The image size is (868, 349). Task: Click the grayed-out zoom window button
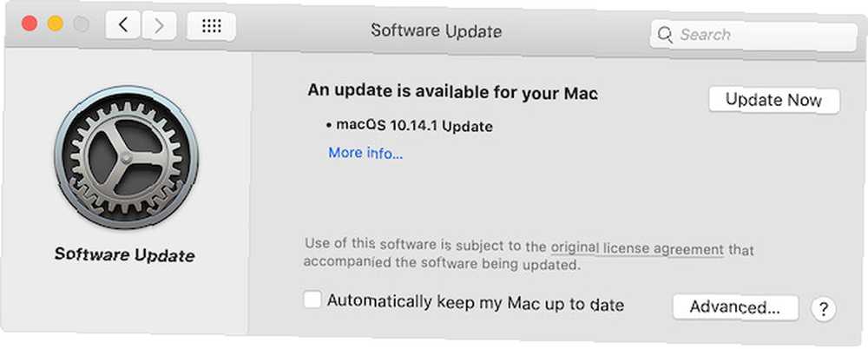(82, 24)
